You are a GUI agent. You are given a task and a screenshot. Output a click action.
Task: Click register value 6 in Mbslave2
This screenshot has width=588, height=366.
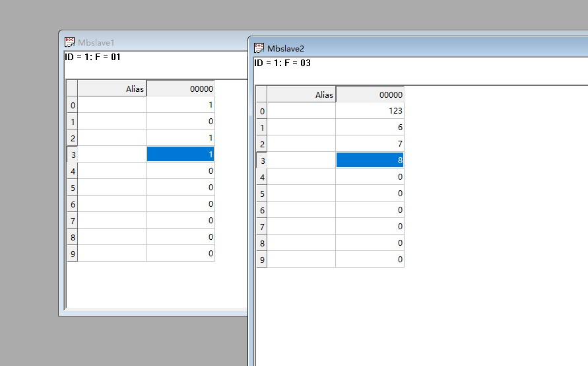tap(370, 128)
